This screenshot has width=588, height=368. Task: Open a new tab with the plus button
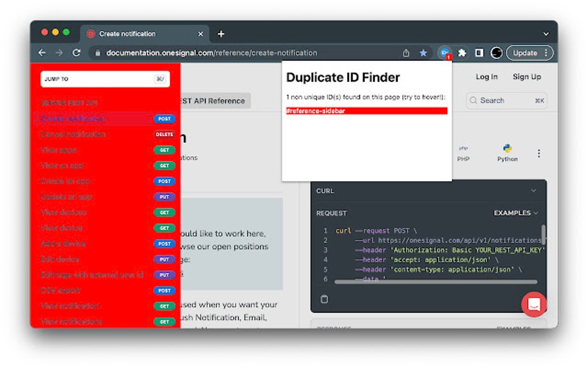[221, 34]
